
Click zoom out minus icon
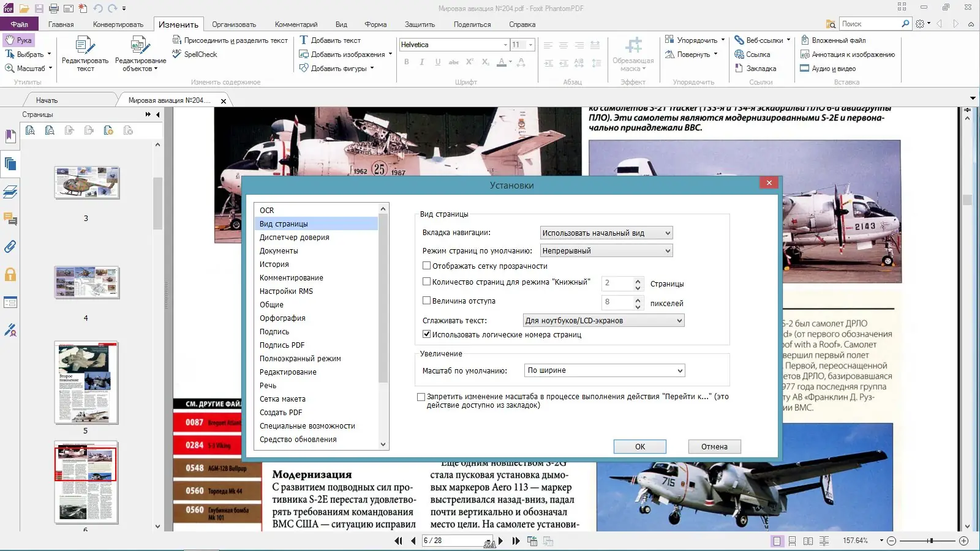click(x=892, y=541)
